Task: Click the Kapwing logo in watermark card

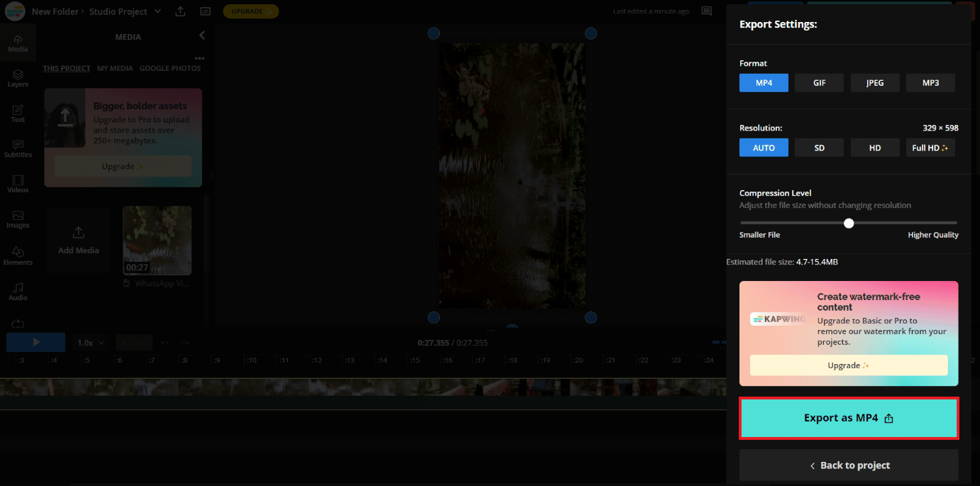Action: pyautogui.click(x=778, y=319)
